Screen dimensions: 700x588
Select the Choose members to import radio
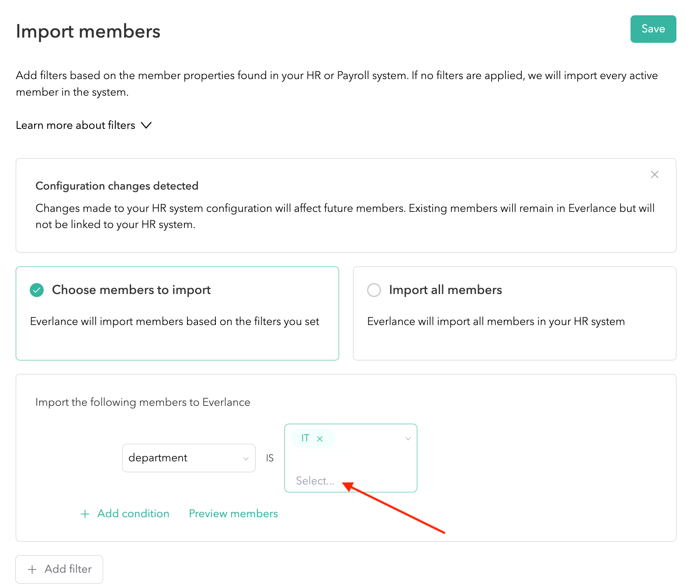pyautogui.click(x=37, y=290)
